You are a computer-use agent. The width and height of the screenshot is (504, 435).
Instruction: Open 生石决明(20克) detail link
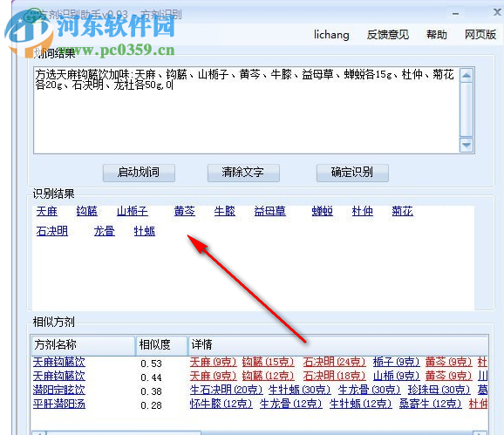227,390
